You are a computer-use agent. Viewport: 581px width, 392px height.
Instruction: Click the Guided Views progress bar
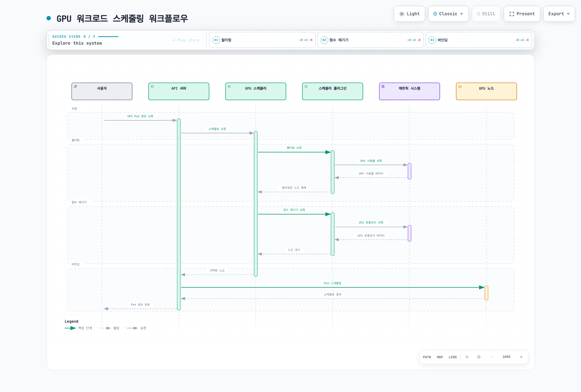point(108,37)
